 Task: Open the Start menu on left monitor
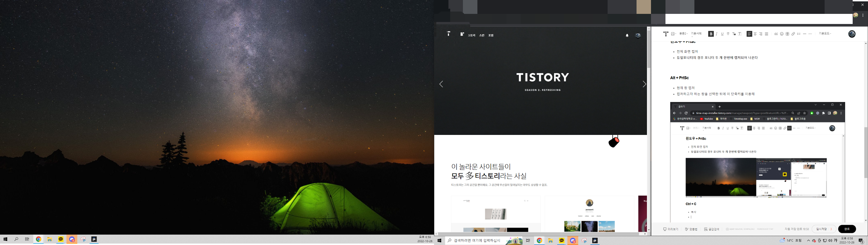[5, 239]
